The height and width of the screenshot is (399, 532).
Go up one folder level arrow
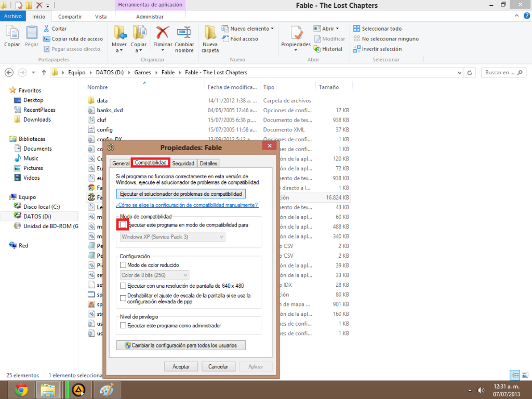[44, 73]
